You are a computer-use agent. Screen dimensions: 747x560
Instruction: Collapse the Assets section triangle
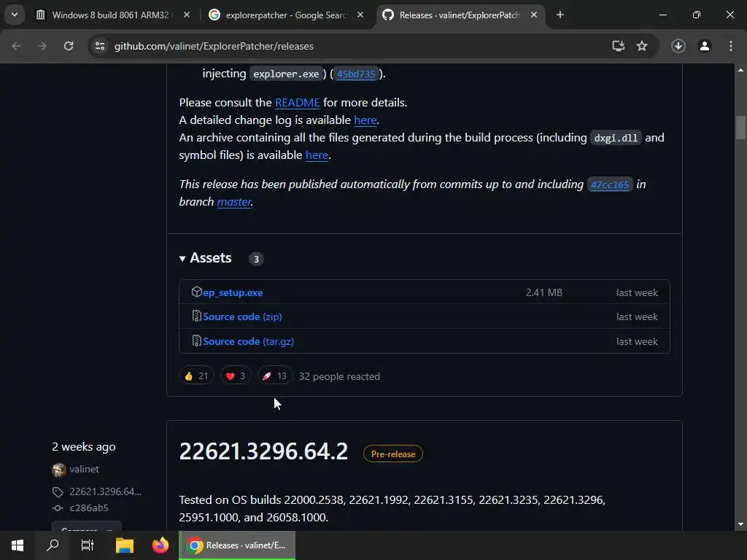[182, 259]
